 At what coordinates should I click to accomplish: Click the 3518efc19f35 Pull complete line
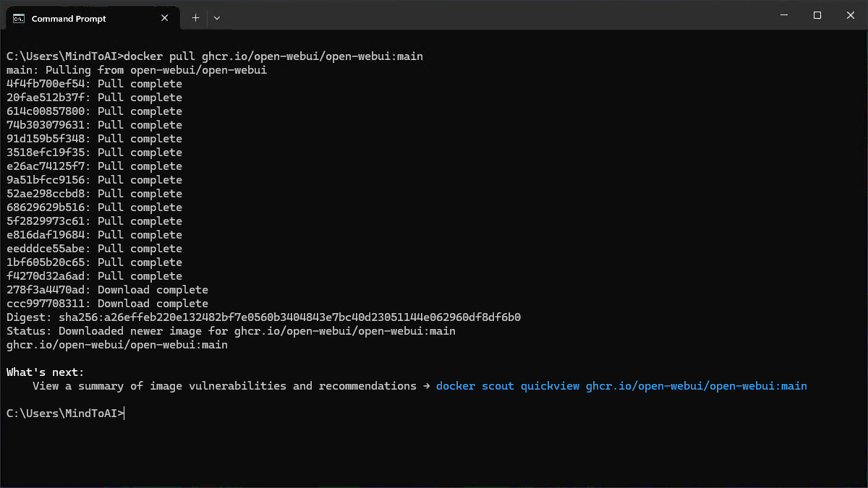94,153
